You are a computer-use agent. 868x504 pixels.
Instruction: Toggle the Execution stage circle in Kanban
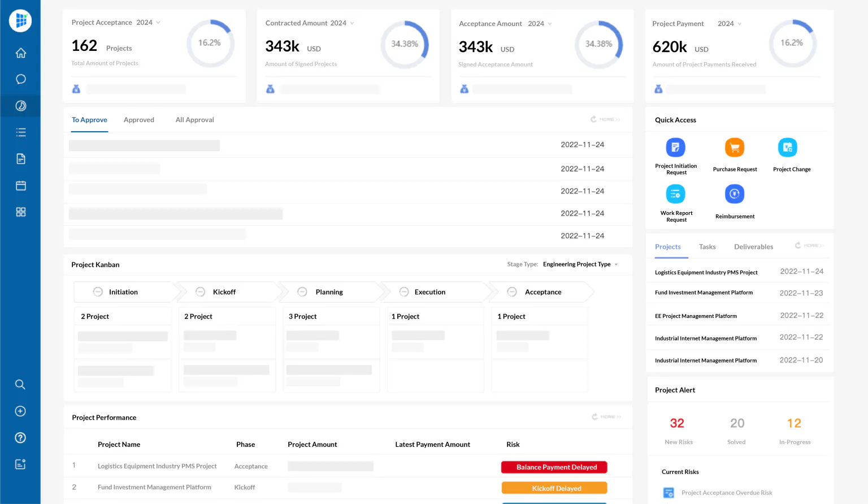[x=404, y=292]
